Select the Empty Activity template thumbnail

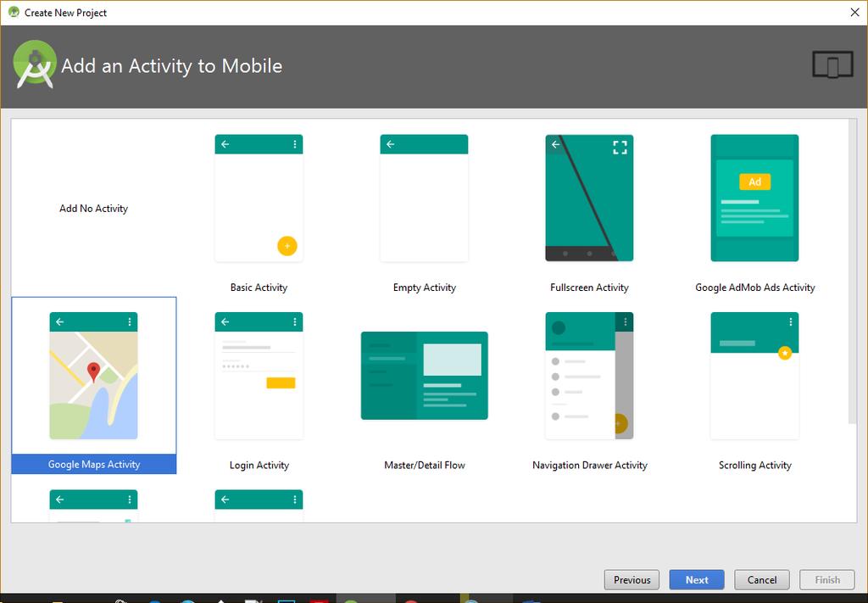(424, 198)
